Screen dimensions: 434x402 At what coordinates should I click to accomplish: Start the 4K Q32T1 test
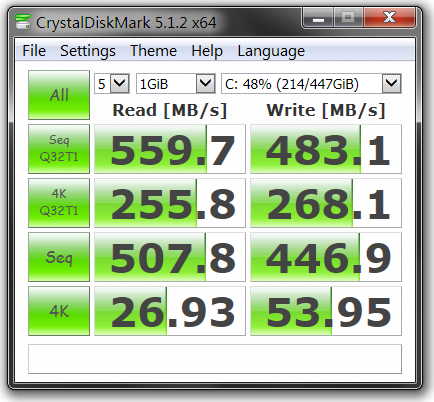pos(59,203)
